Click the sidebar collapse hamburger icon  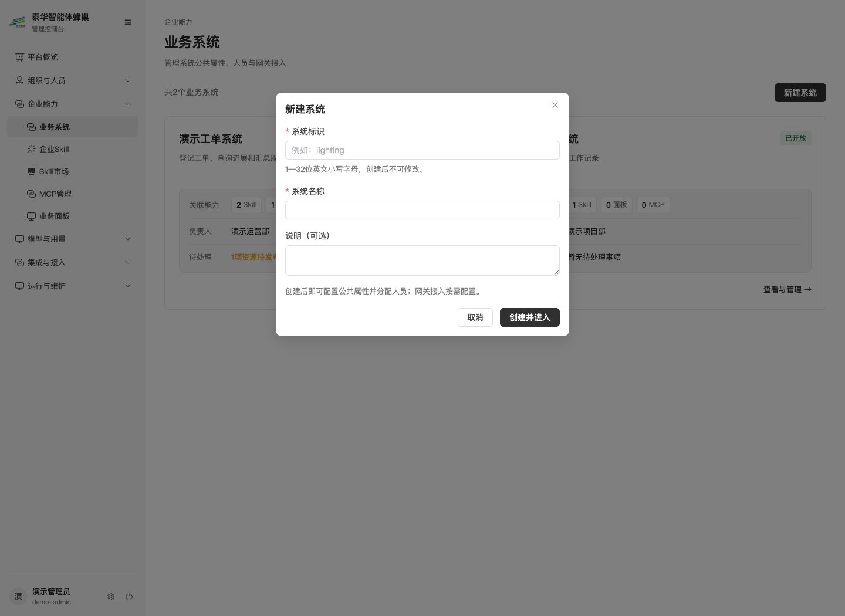click(128, 22)
